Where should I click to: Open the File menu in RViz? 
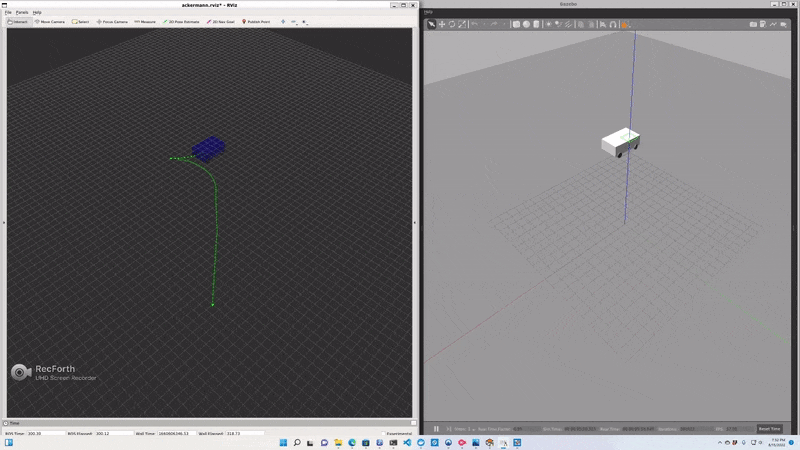[x=8, y=12]
